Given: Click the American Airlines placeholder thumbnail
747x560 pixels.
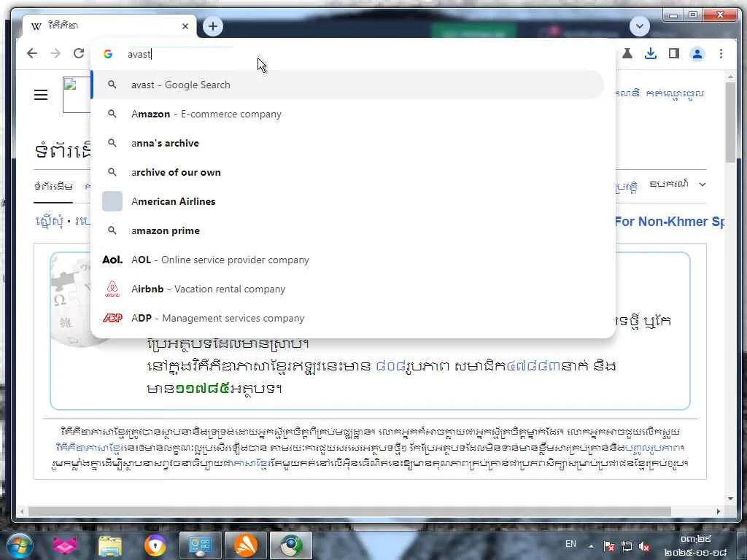Looking at the screenshot, I should click(x=112, y=201).
